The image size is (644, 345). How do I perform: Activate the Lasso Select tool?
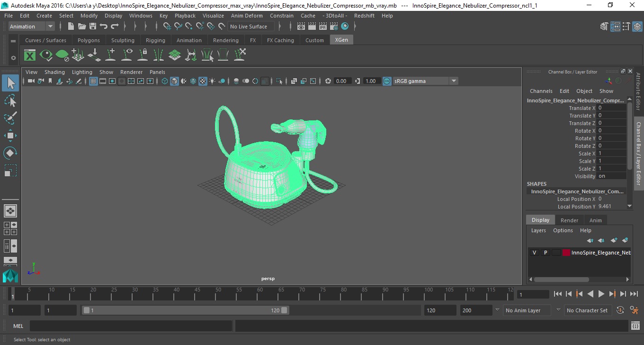click(x=10, y=100)
